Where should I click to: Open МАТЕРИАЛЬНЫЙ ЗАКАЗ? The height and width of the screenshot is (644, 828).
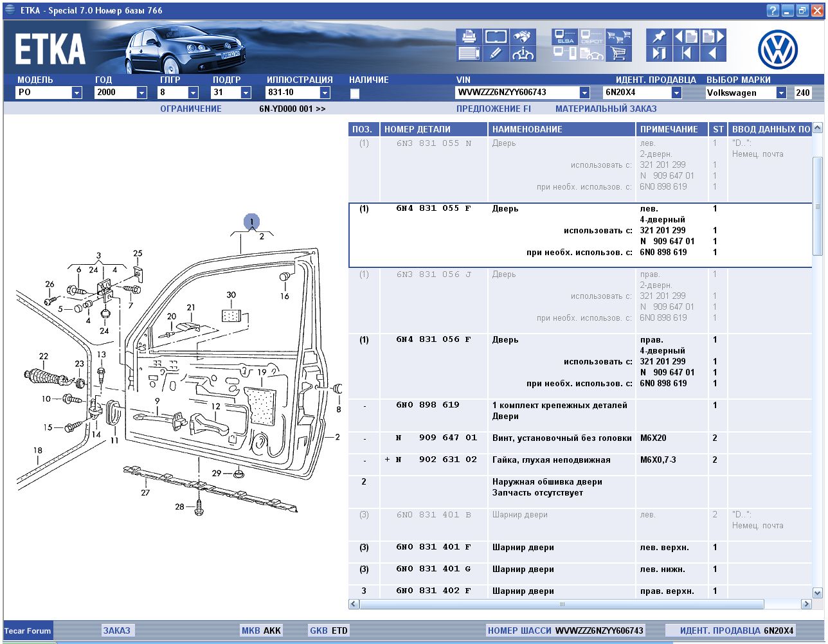click(606, 109)
